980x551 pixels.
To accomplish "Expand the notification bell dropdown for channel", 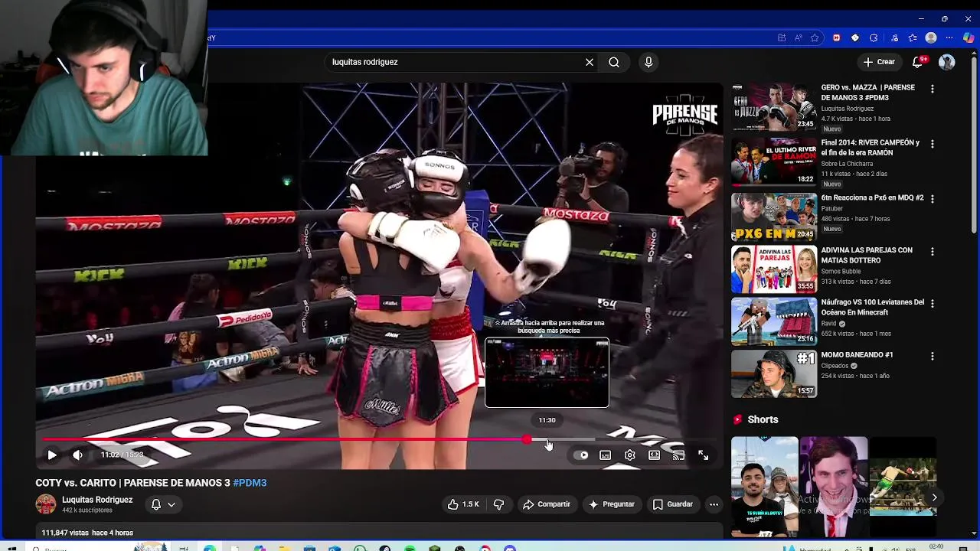I will [163, 504].
